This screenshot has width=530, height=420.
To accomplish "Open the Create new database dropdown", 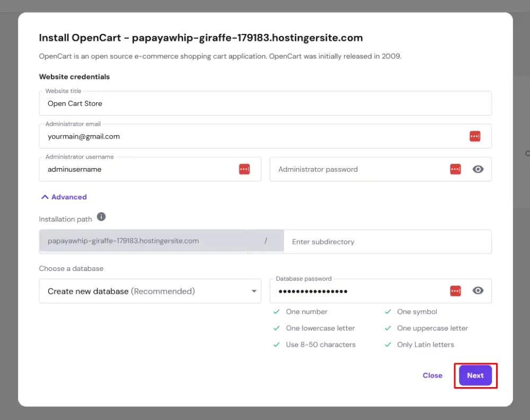I will click(150, 291).
